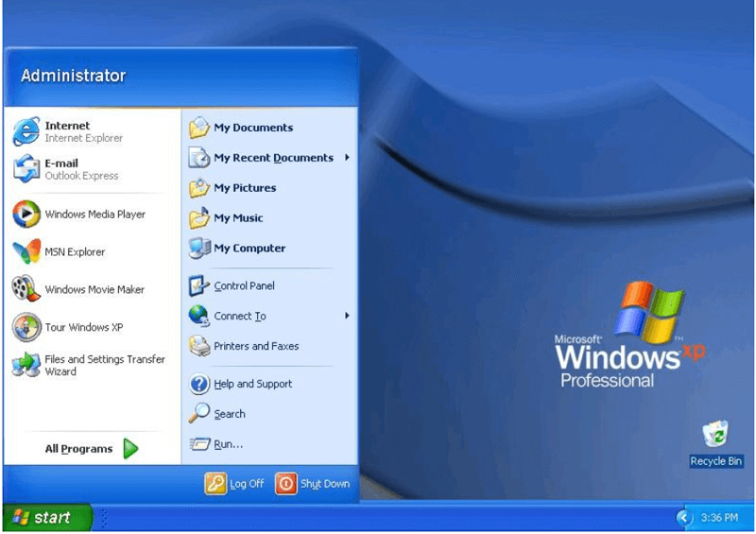Image resolution: width=756 pixels, height=534 pixels.
Task: Click the Search magnifier icon
Action: [198, 413]
